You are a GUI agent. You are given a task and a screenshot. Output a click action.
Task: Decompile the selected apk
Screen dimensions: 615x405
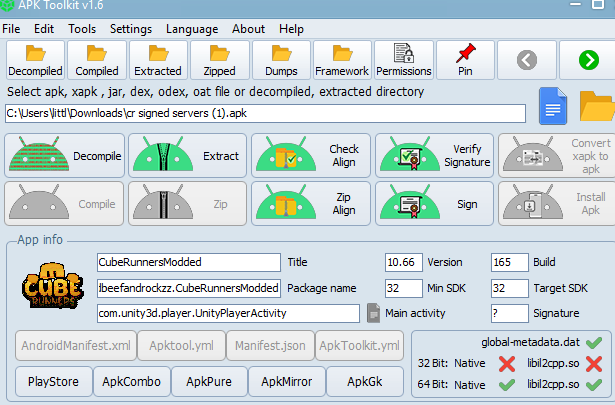[65, 156]
